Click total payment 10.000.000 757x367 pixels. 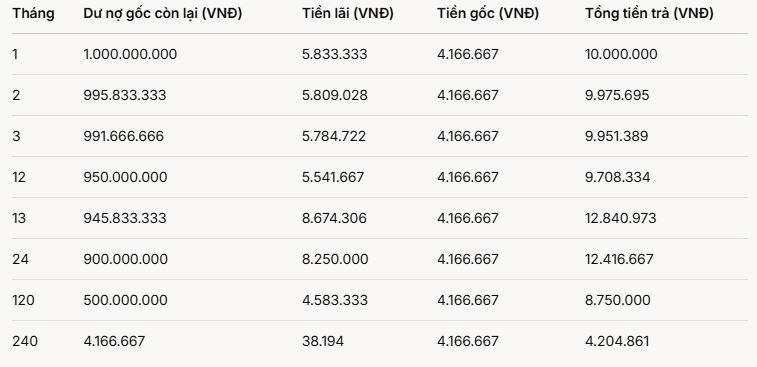(621, 54)
